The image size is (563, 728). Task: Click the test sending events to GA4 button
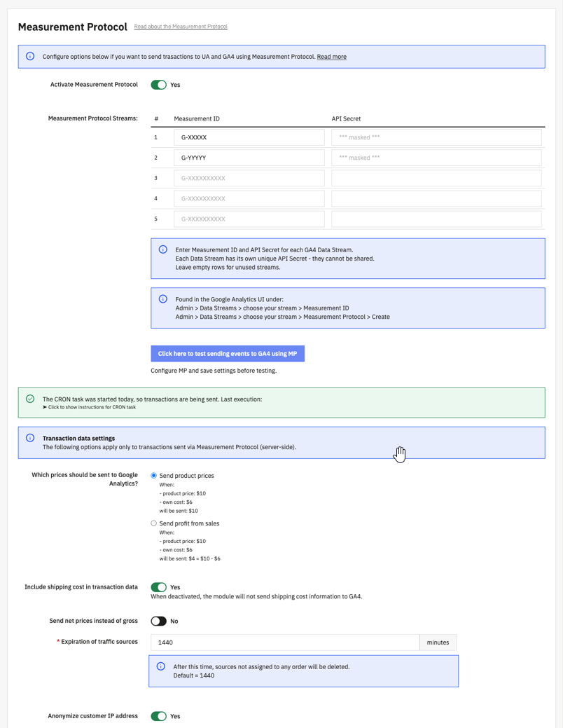pos(228,354)
